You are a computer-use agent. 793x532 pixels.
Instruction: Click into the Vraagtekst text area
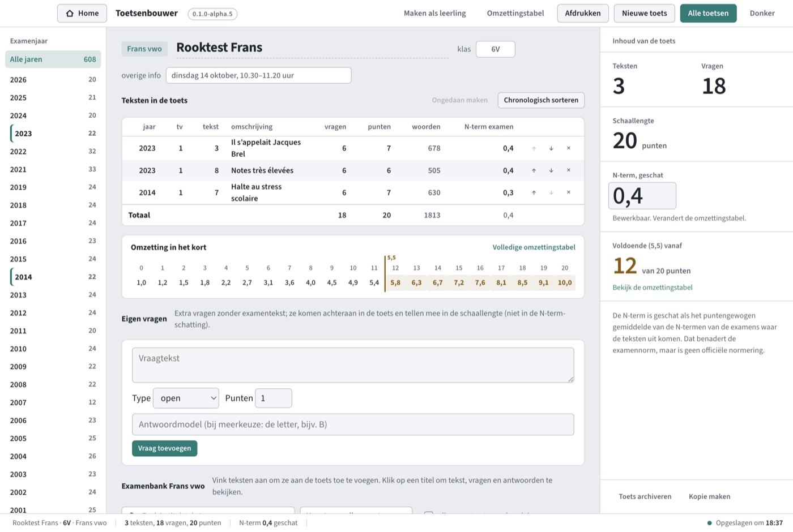[x=353, y=365]
